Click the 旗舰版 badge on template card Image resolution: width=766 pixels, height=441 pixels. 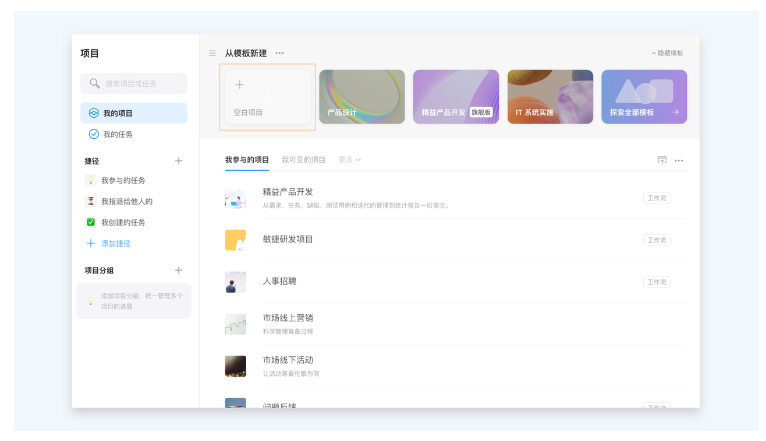pyautogui.click(x=481, y=112)
